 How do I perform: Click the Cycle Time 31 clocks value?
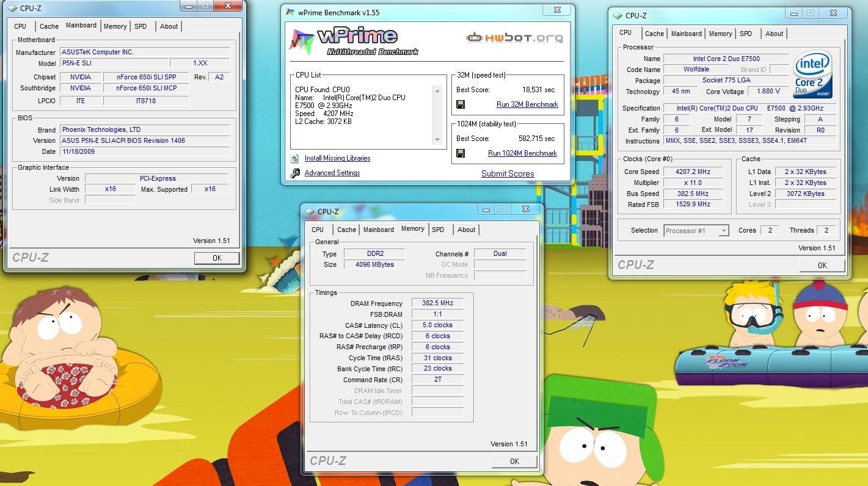tap(437, 358)
